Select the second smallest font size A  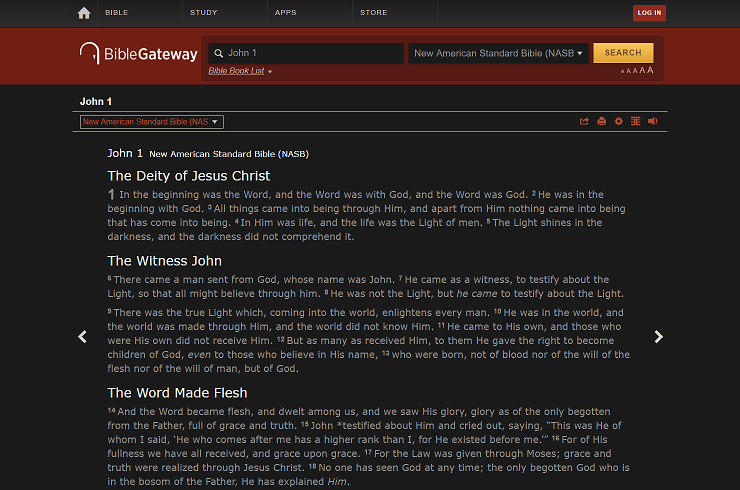tap(629, 71)
